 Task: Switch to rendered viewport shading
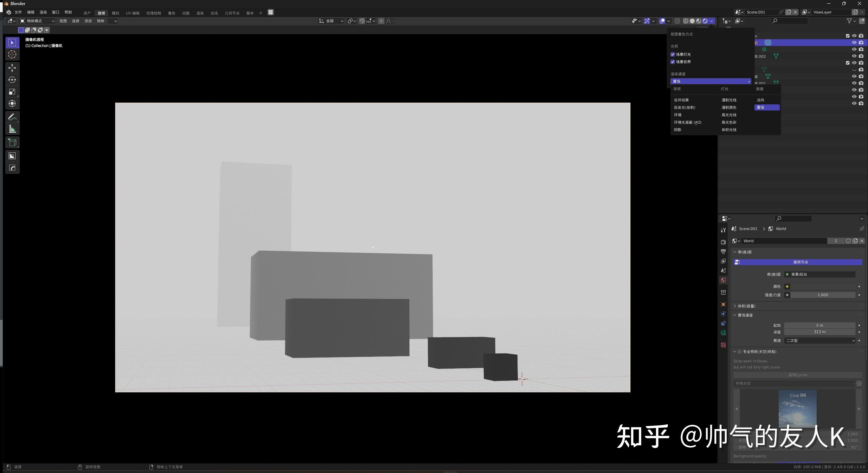705,21
